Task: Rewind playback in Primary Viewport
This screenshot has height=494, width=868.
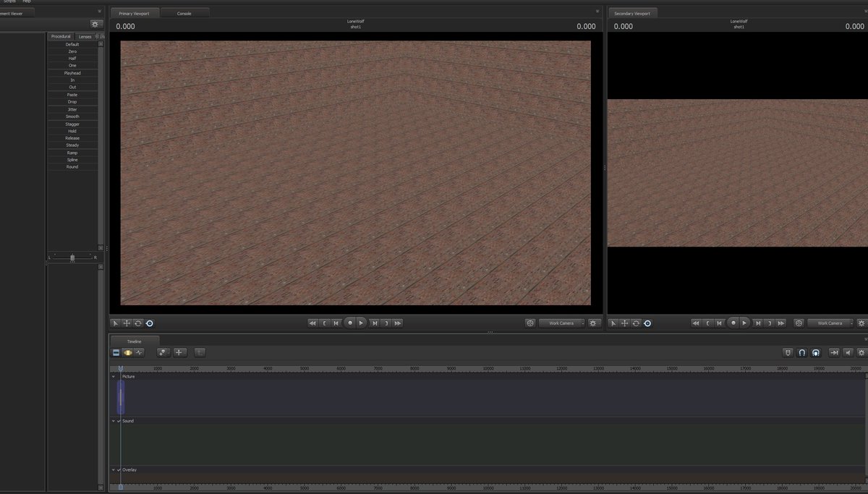Action: point(312,323)
